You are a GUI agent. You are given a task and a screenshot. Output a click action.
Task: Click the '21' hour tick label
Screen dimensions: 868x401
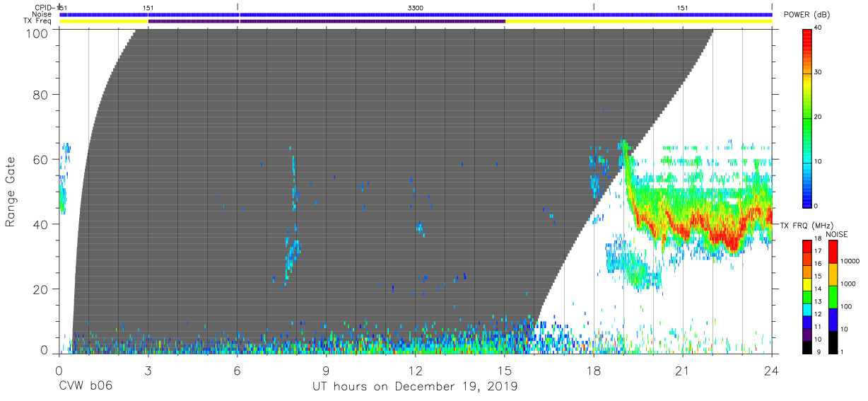click(x=683, y=370)
